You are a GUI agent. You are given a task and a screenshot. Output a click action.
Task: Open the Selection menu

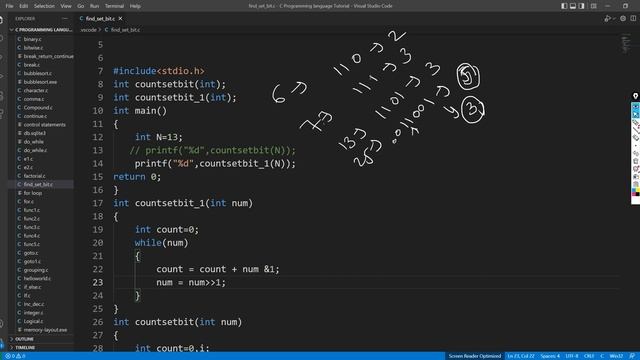[x=44, y=6]
